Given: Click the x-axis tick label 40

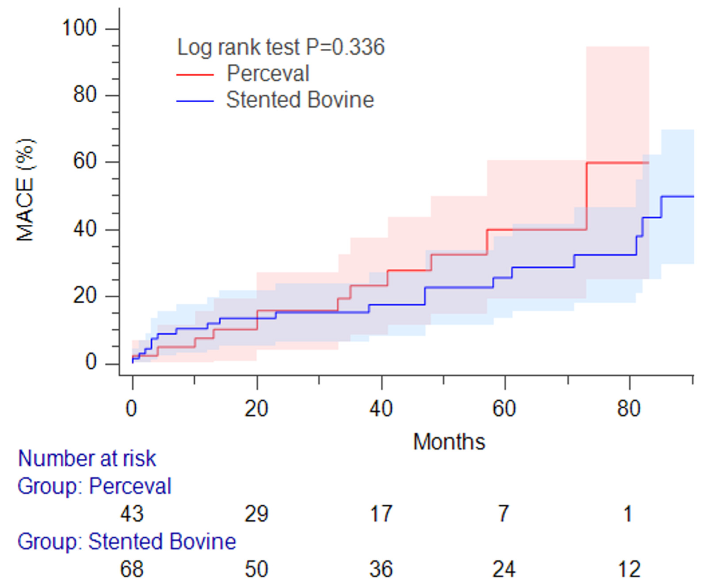Looking at the screenshot, I should tap(381, 409).
